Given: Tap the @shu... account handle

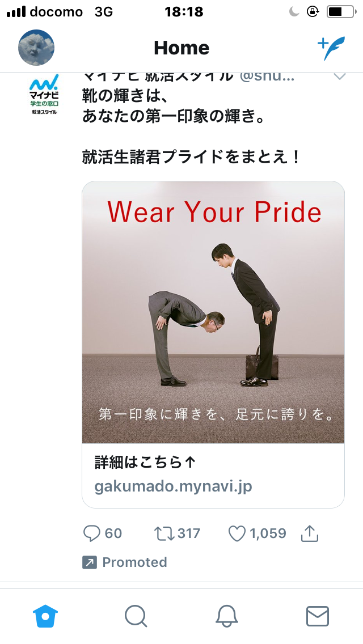Looking at the screenshot, I should (x=267, y=76).
